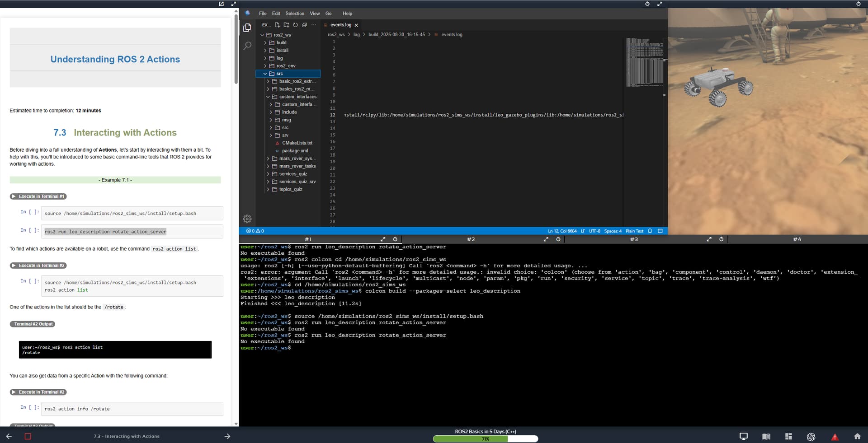Switch to terminal tab #2
Screen dimensions: 868x443
(471, 239)
